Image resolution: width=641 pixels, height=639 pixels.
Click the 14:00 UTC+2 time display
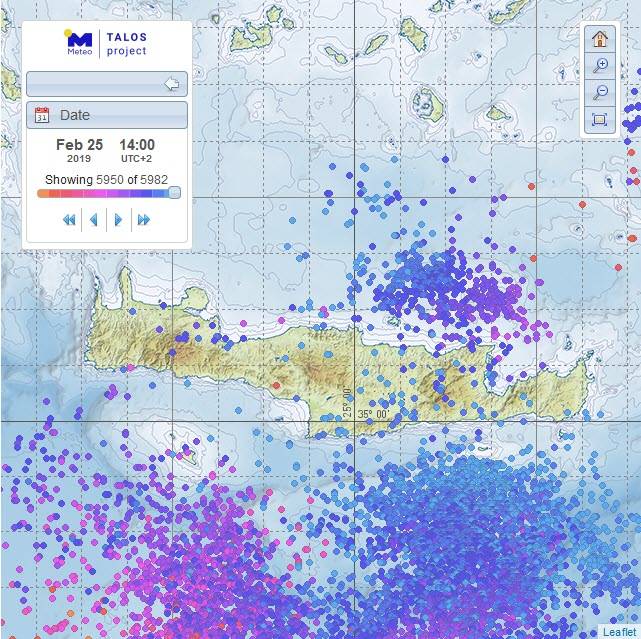(x=137, y=150)
